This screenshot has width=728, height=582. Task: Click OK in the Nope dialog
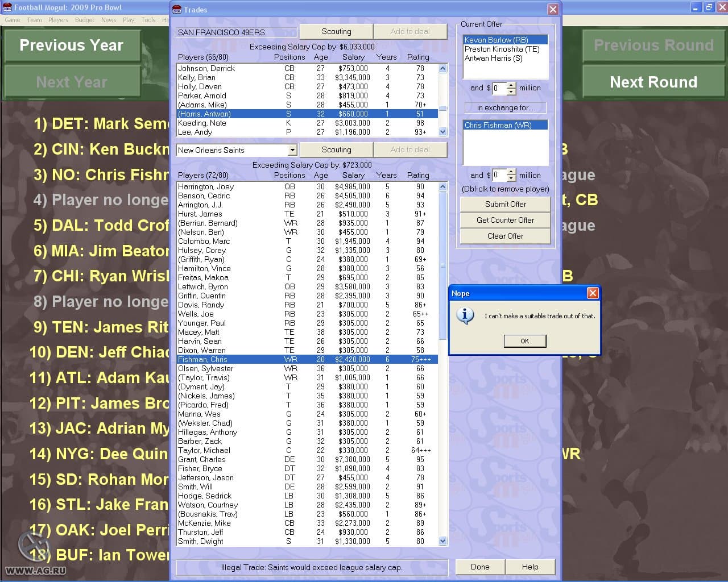click(524, 341)
